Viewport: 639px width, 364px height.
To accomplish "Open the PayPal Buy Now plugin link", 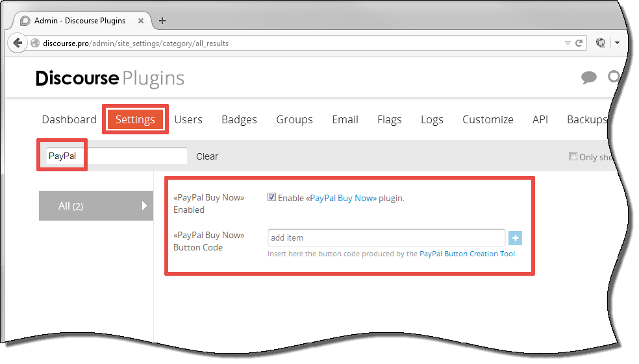I will click(342, 199).
